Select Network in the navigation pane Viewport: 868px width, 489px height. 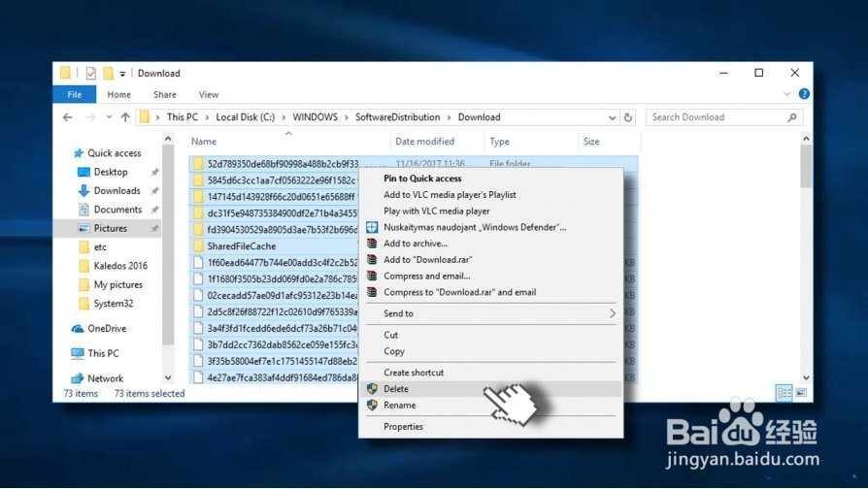105,378
